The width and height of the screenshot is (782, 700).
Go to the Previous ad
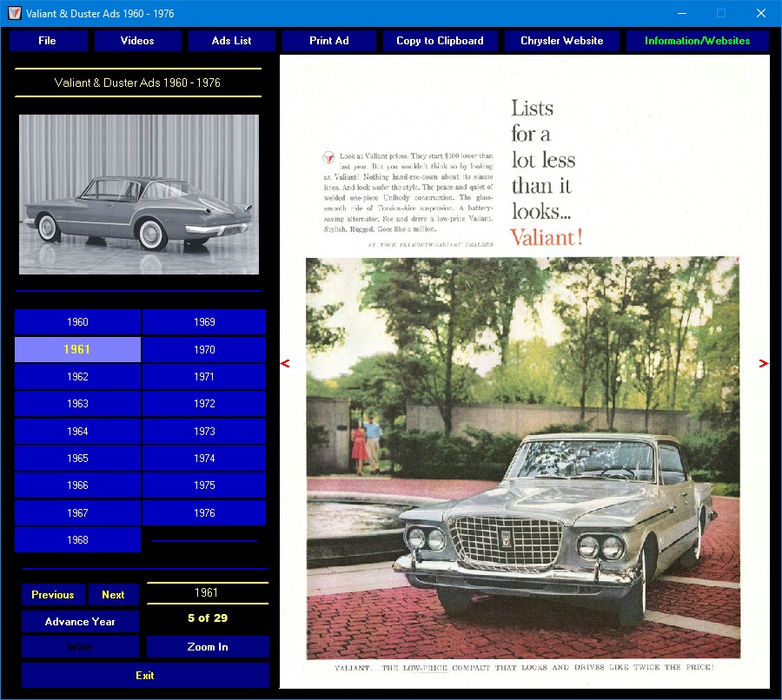(53, 595)
